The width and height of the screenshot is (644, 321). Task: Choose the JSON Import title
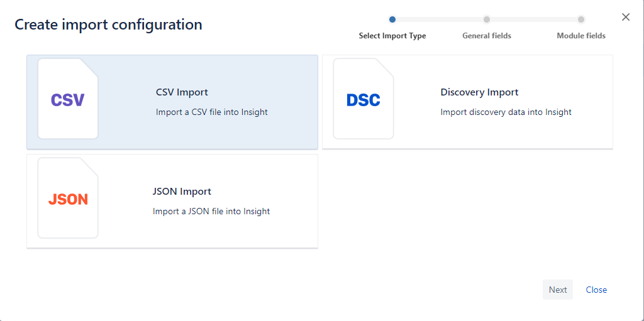[x=182, y=192]
